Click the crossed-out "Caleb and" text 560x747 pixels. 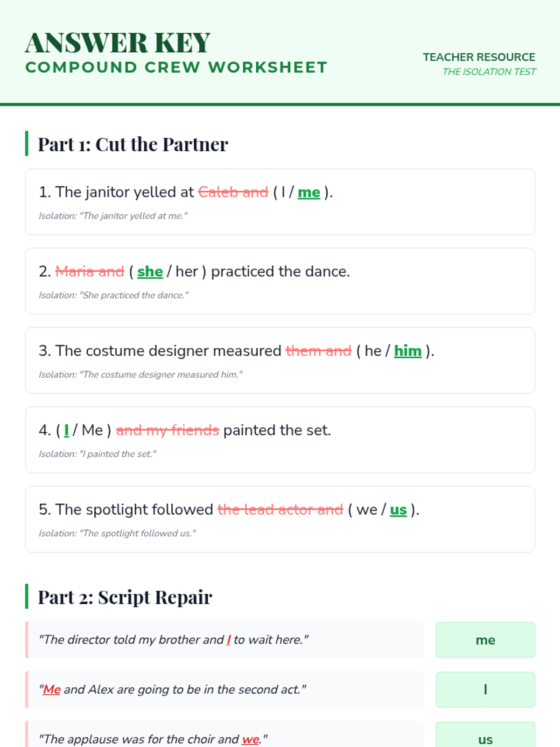click(x=233, y=192)
